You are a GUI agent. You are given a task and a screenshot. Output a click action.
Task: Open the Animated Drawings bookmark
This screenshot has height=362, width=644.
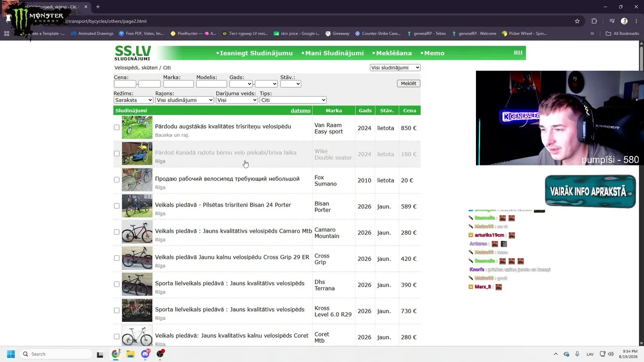tap(92, 34)
